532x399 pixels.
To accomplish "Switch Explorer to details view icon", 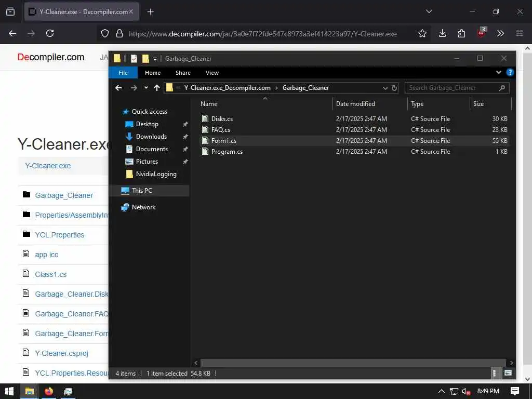I will [x=494, y=373].
